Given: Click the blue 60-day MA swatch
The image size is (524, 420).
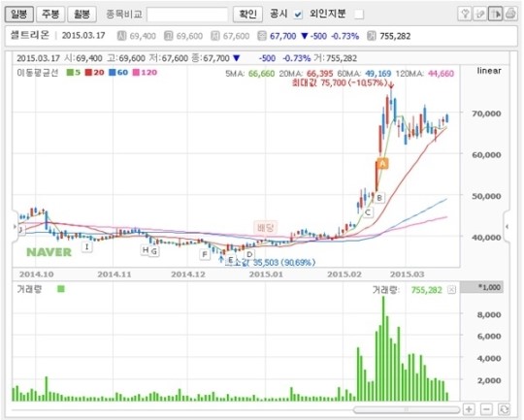Looking at the screenshot, I should point(113,73).
